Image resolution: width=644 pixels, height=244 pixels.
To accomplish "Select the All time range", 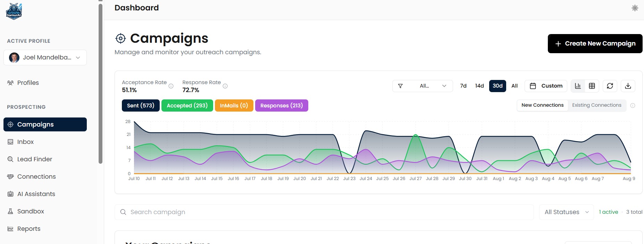I will (x=515, y=86).
